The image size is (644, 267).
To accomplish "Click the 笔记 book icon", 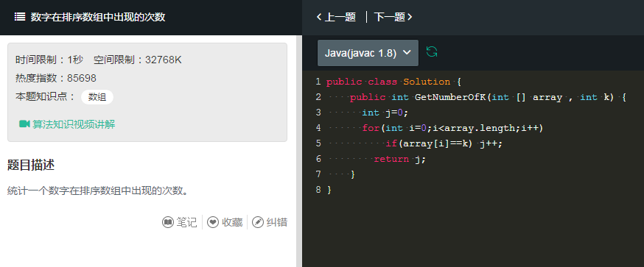I will (x=167, y=222).
